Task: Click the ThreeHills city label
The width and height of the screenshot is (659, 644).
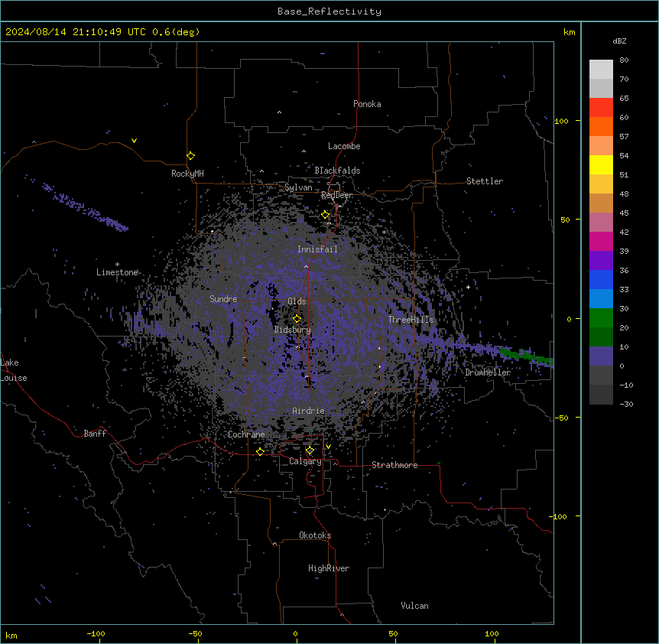Action: coord(411,320)
